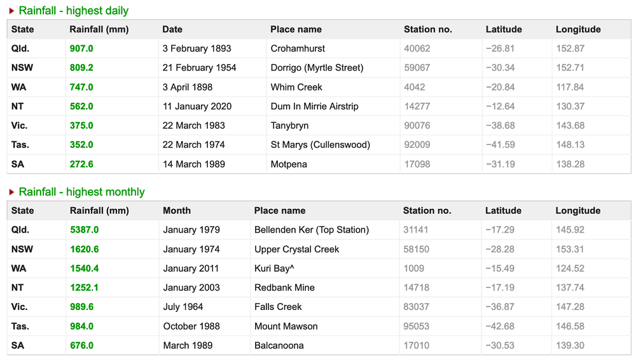Select the 5387.0 monthly rainfall value
Viewport: 636px width, 364px height.
click(x=85, y=230)
